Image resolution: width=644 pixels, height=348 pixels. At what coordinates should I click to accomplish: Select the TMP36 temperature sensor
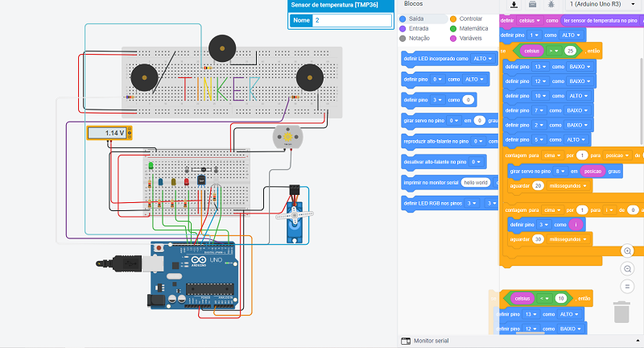[x=201, y=180]
